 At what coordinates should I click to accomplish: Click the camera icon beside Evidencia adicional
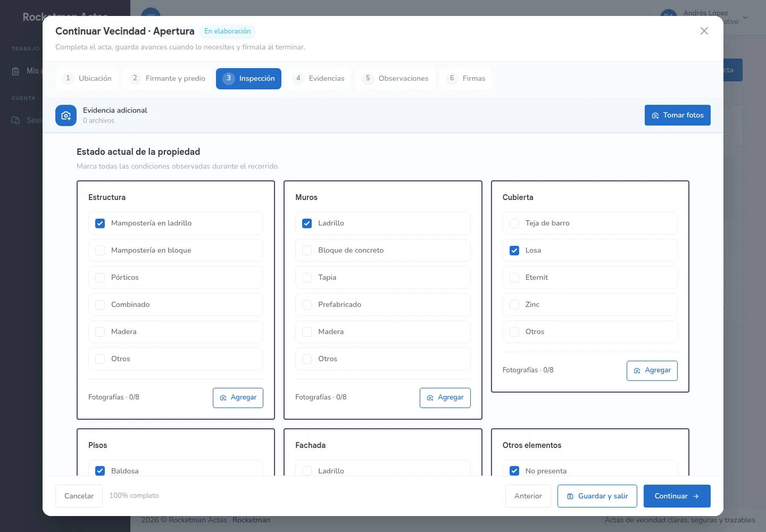point(66,115)
